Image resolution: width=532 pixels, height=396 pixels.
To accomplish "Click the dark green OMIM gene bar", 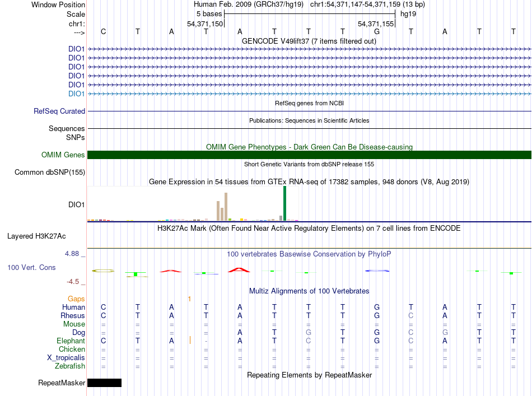I will [x=309, y=155].
